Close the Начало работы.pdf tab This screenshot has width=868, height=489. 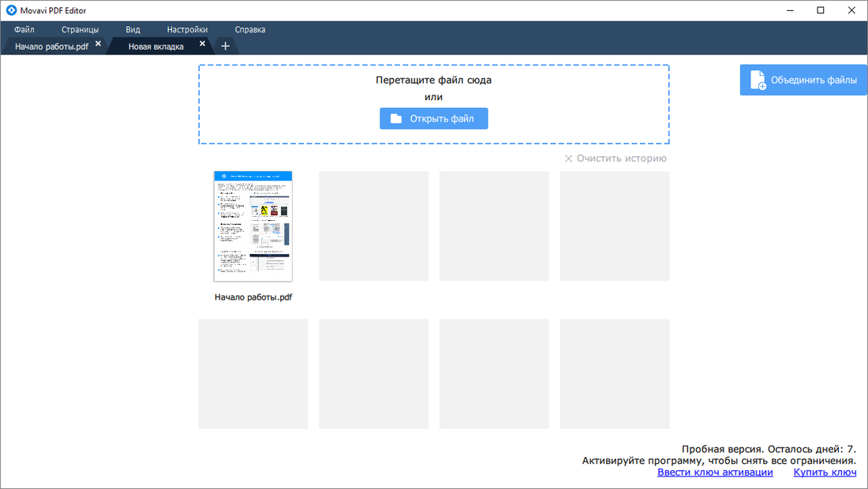pos(98,43)
